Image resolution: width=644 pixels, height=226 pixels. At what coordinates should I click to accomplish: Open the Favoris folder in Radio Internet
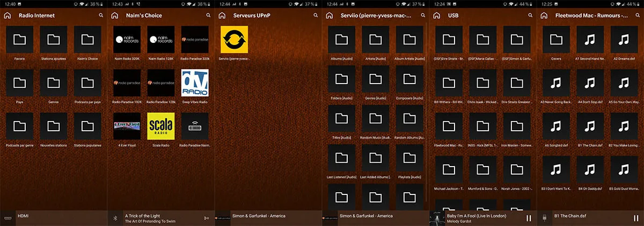coord(20,39)
